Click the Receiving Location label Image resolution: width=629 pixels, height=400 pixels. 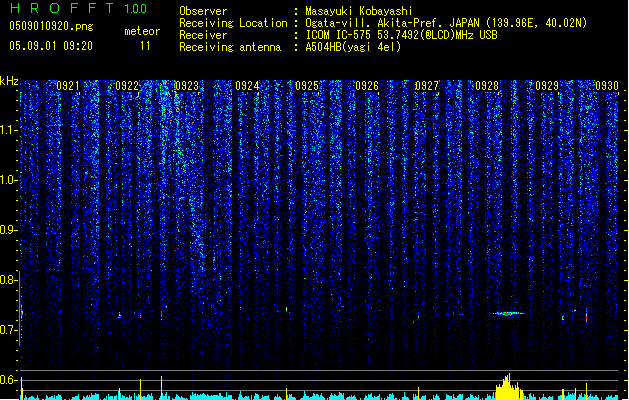233,23
